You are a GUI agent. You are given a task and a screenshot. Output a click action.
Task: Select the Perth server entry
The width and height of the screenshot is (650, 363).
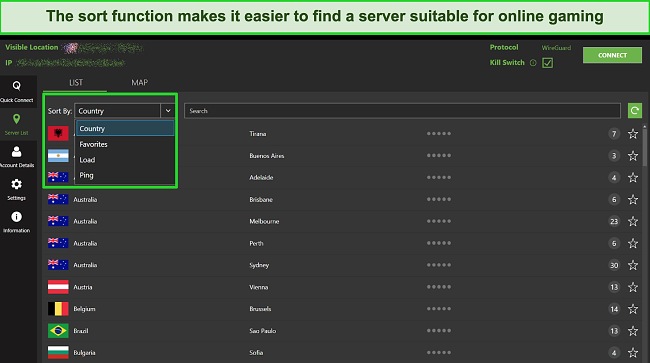pyautogui.click(x=256, y=243)
